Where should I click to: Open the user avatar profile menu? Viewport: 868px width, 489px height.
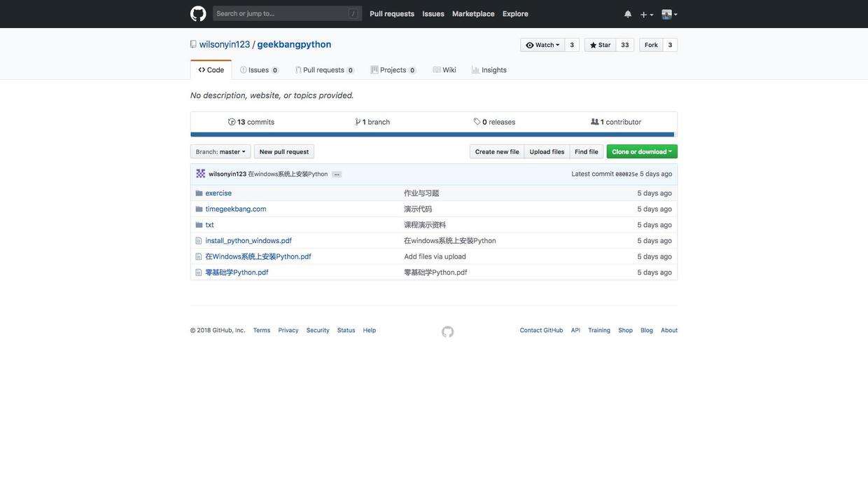pyautogui.click(x=670, y=14)
